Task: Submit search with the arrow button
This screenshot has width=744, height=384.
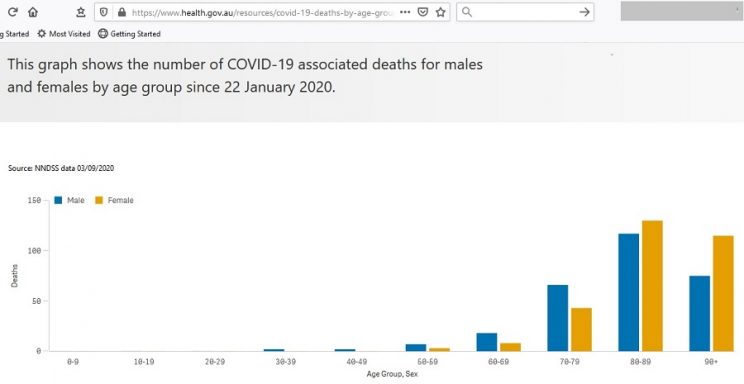Action: (585, 12)
